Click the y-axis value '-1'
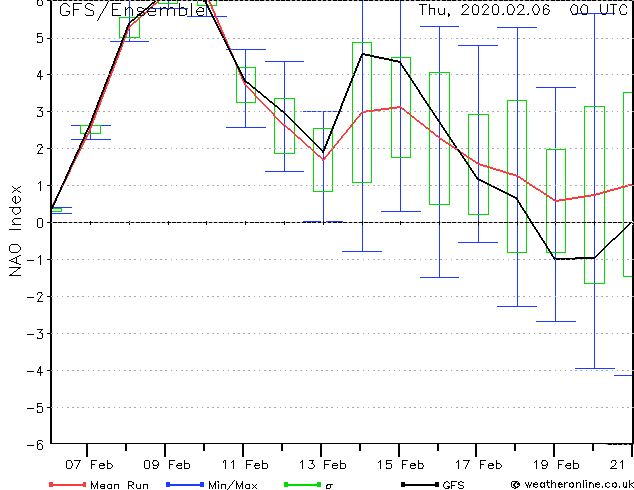 [x=35, y=260]
